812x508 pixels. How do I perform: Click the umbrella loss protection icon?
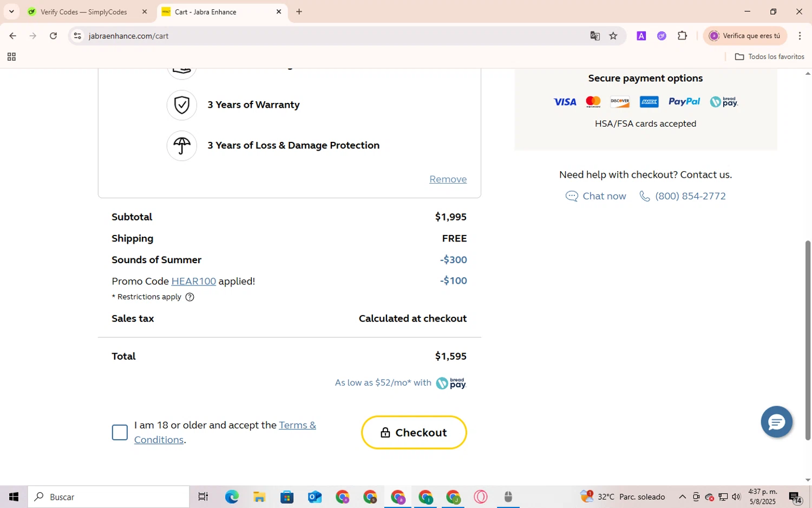(182, 146)
